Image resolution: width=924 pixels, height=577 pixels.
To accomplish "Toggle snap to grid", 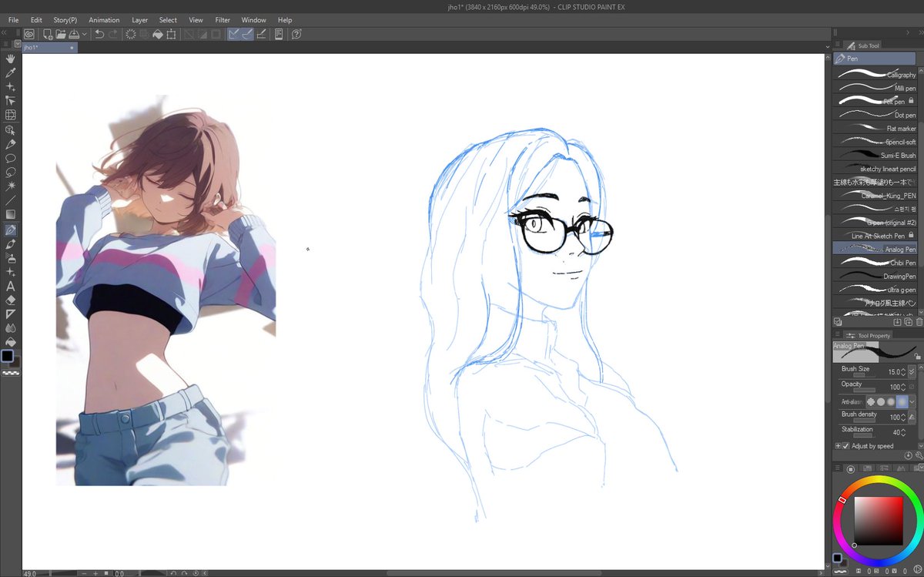I will click(x=261, y=34).
